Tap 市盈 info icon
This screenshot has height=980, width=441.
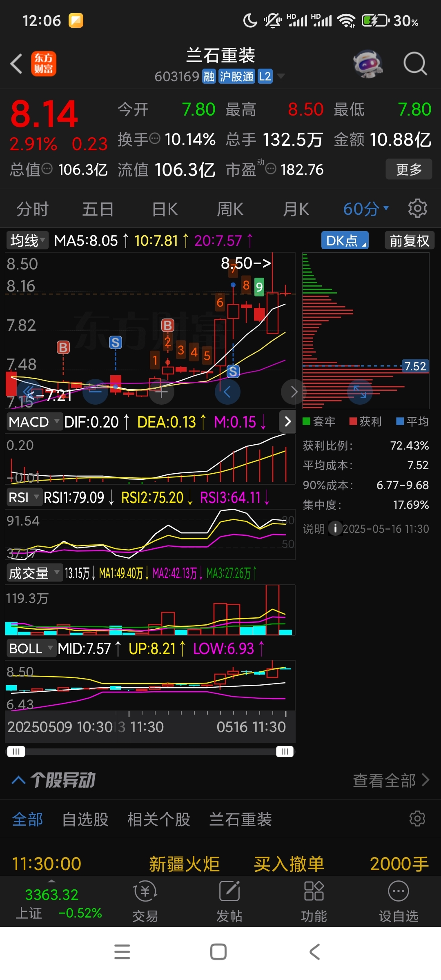[x=271, y=168]
